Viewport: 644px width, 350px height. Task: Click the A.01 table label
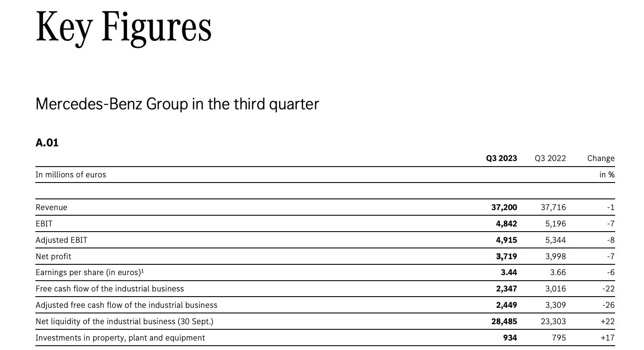pyautogui.click(x=47, y=143)
